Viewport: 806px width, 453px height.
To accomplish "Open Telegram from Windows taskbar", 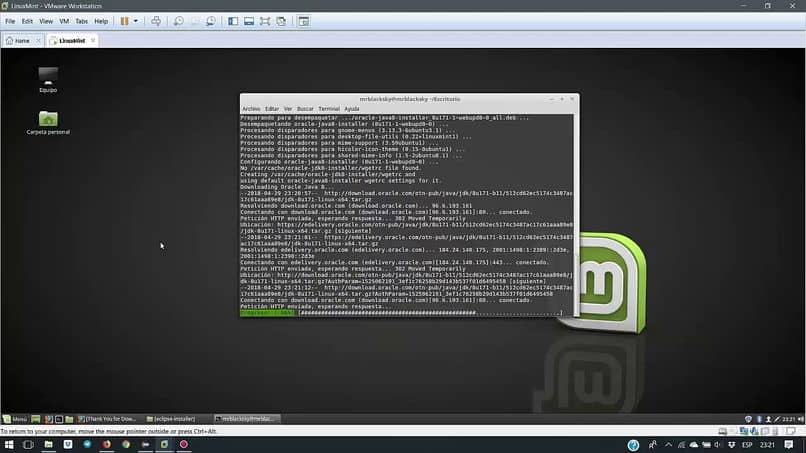I will tap(87, 444).
